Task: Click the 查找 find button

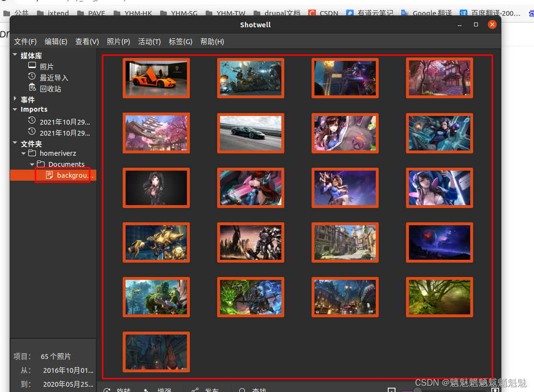Action: [x=252, y=389]
